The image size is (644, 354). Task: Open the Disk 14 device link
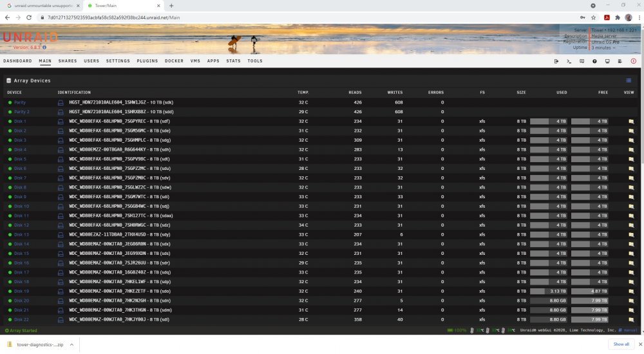[21, 245]
